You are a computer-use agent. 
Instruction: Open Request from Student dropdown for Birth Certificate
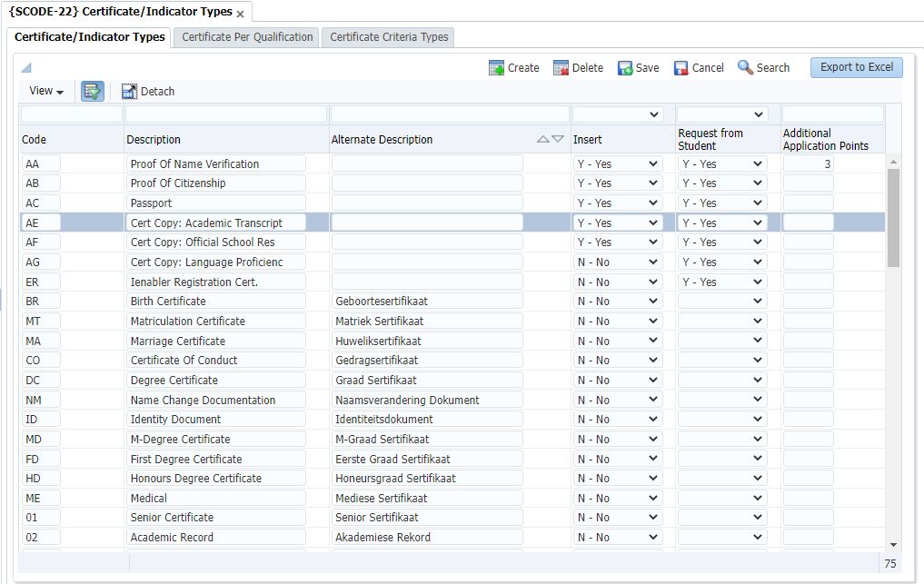coord(722,302)
